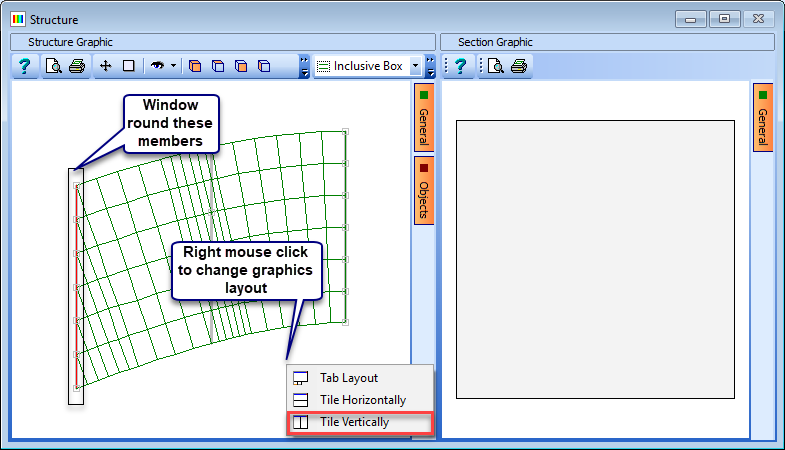
Task: Open General tab in Structure Graphic pane
Action: point(424,118)
